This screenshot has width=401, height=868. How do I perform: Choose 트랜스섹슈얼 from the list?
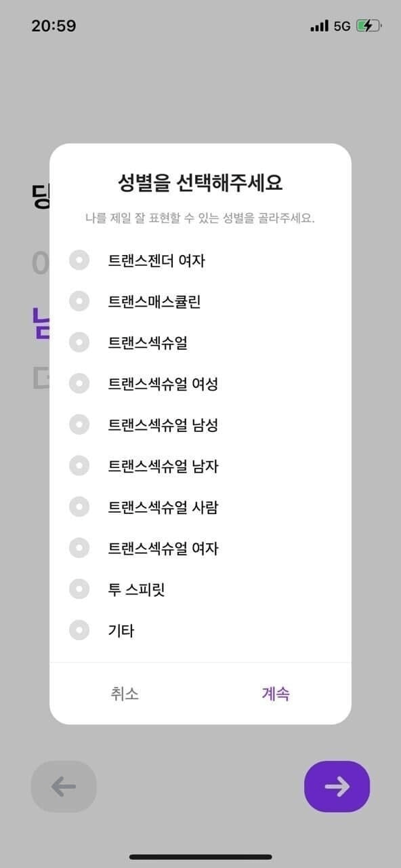click(x=79, y=342)
